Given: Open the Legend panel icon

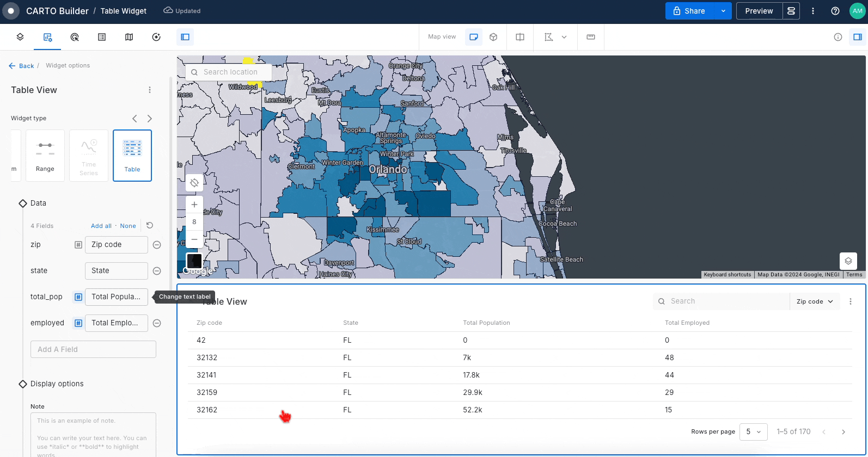Looking at the screenshot, I should pos(102,37).
